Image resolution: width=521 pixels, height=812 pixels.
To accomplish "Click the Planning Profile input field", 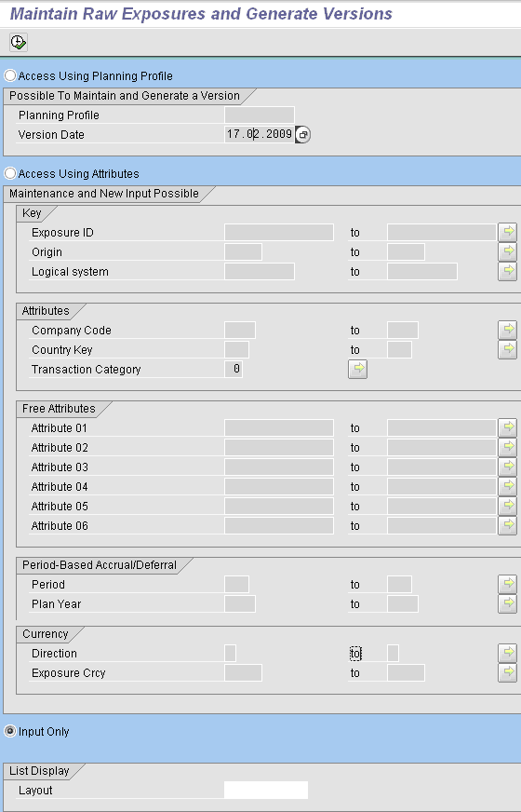I will (260, 115).
